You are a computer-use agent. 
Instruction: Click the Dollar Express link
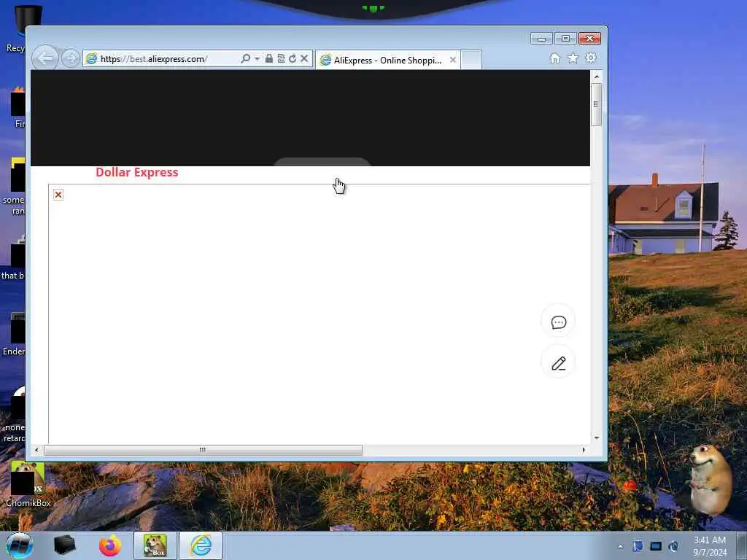click(136, 172)
